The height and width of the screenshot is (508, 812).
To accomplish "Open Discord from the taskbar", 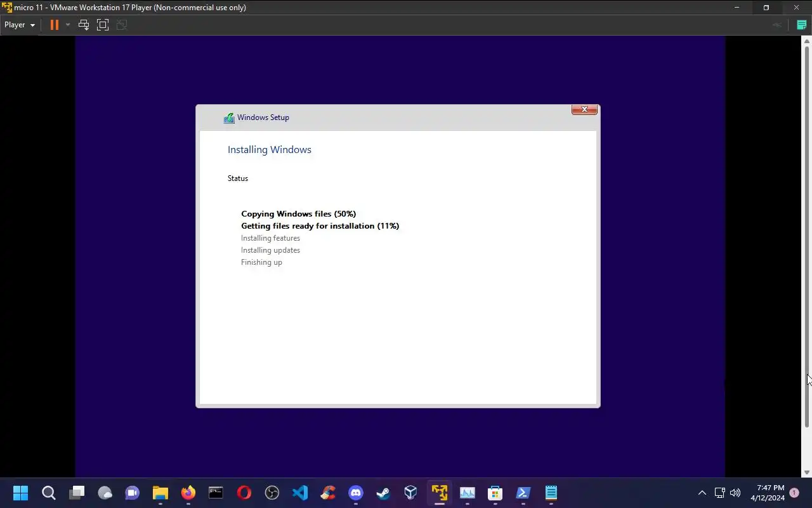I will click(x=356, y=493).
